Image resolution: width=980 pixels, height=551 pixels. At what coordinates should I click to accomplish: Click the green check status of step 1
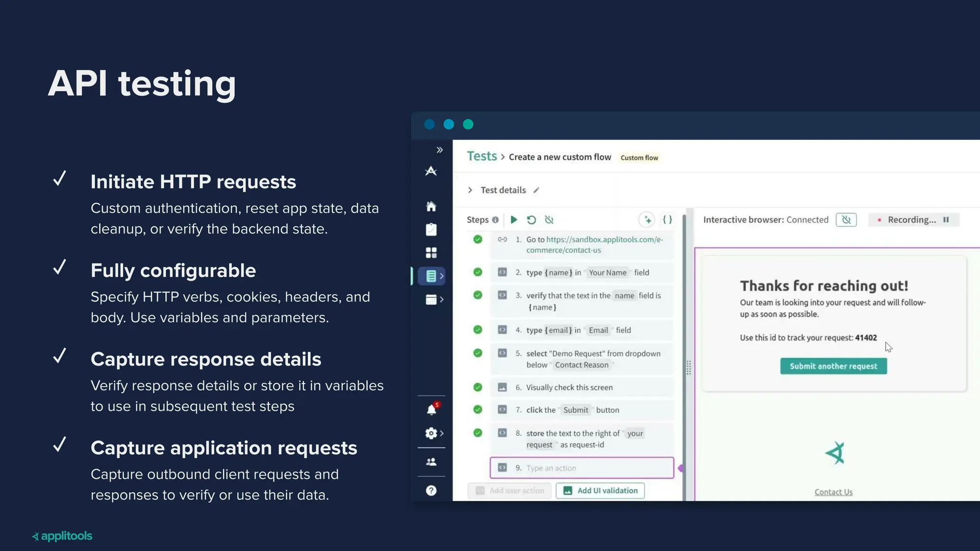[x=478, y=239]
